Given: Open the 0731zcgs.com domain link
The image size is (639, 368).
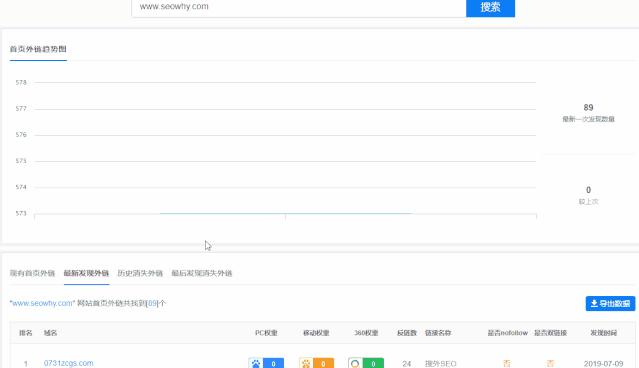Looking at the screenshot, I should pos(68,363).
